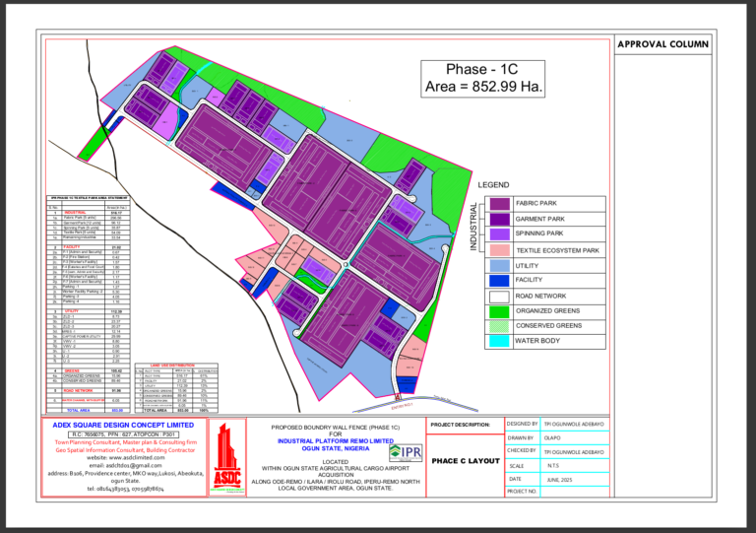The width and height of the screenshot is (756, 533).
Task: Click the Phase - 1C area title box
Action: coord(481,79)
